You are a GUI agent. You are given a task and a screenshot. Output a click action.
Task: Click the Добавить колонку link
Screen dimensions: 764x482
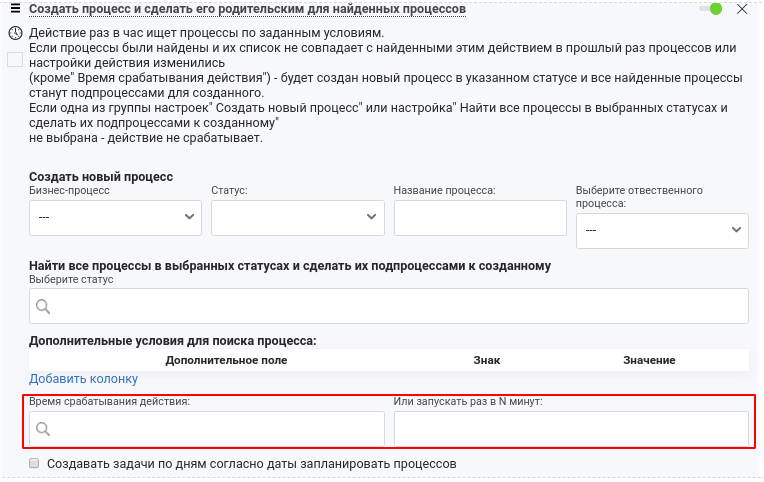tap(83, 379)
